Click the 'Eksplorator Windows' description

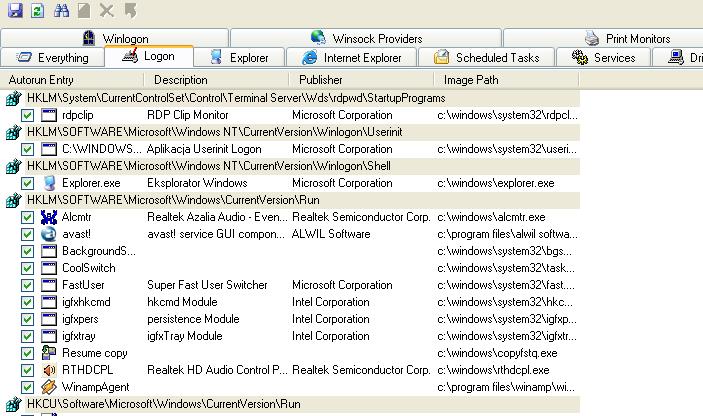coord(197,183)
